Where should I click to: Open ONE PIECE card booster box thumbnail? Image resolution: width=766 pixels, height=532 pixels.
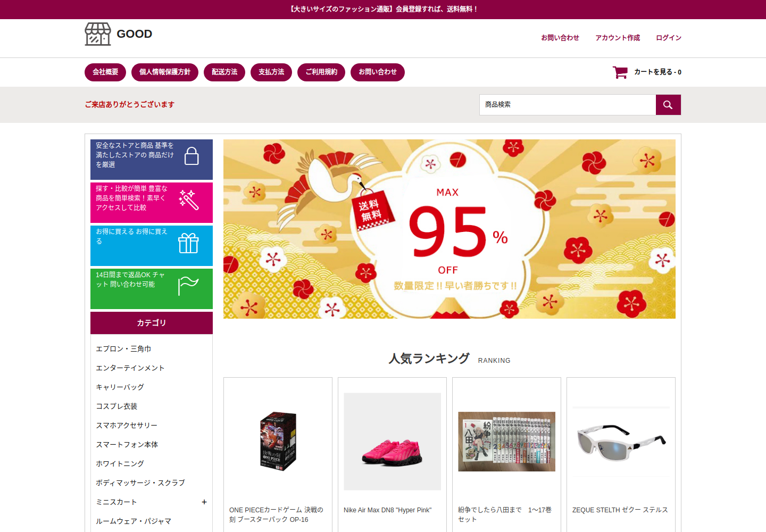[278, 441]
